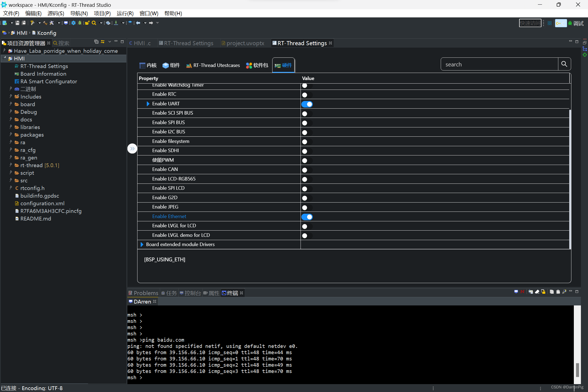Toggle Enable Ethernet switch off
Viewport: 588px width, 392px height.
(x=308, y=216)
